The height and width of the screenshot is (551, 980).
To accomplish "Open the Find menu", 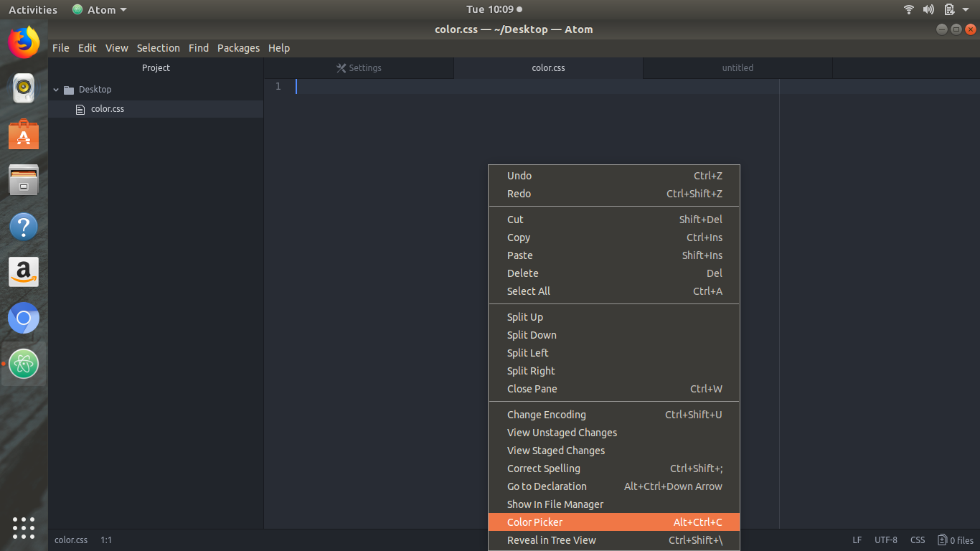I will coord(199,48).
